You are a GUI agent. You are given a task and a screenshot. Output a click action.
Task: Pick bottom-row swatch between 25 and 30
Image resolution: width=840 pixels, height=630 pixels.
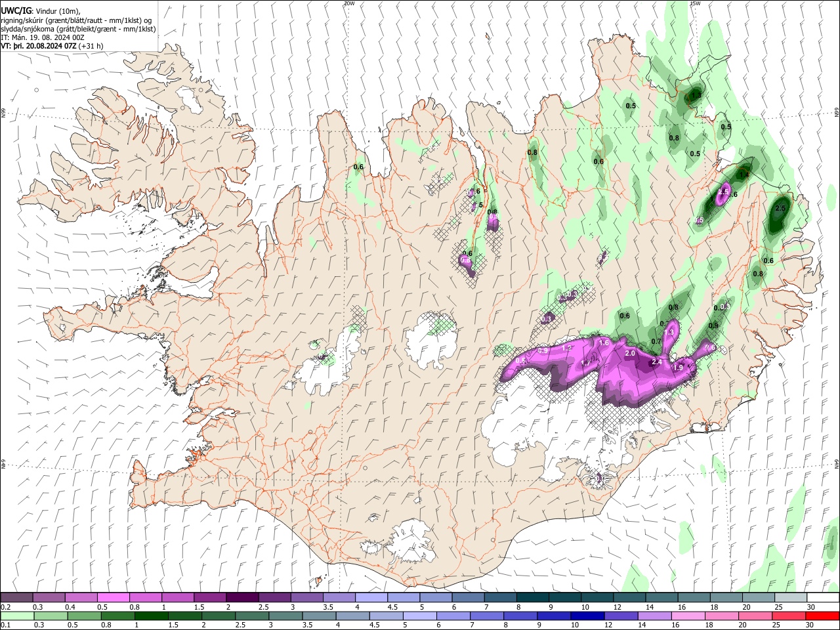click(x=788, y=616)
